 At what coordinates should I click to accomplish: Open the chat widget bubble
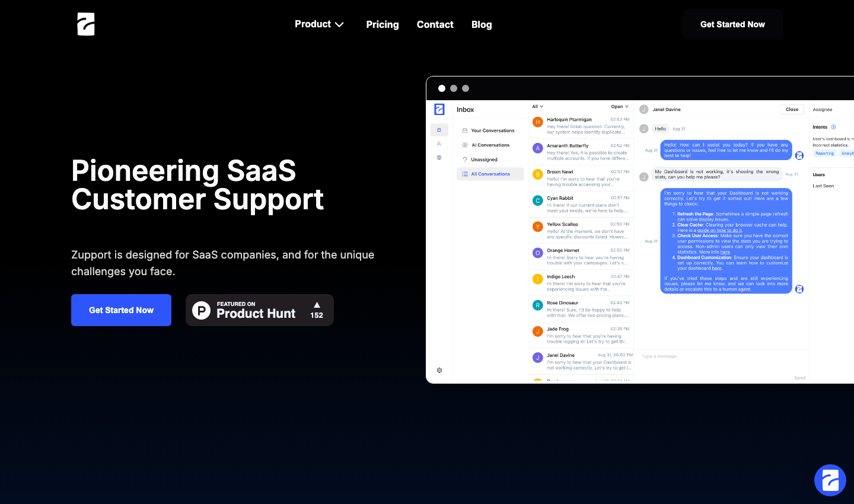pos(830,480)
